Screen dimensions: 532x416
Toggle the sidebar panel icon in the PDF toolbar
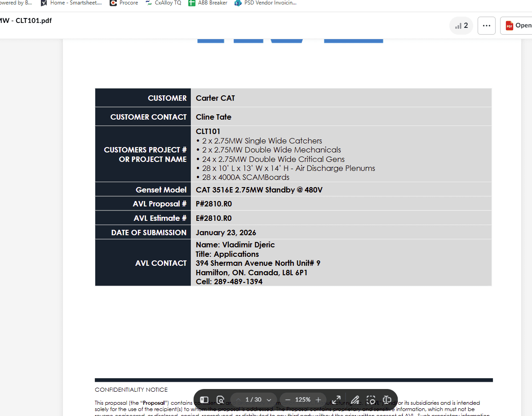pos(204,400)
